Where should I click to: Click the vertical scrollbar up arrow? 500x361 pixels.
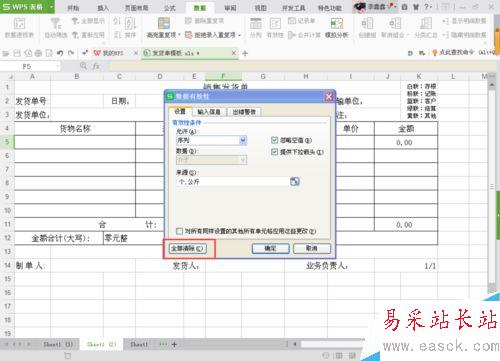point(492,85)
